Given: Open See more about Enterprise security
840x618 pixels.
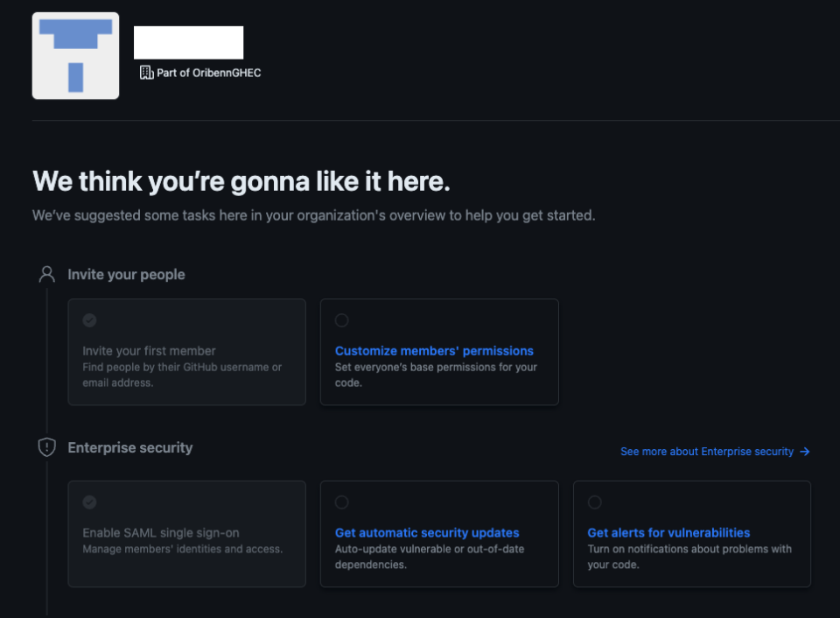Looking at the screenshot, I should coord(705,452).
